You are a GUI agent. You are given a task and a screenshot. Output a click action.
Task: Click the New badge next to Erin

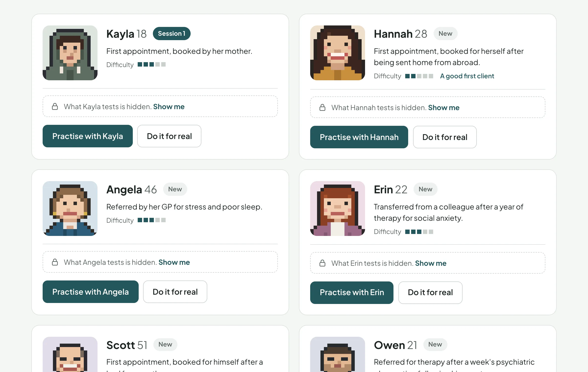(426, 189)
